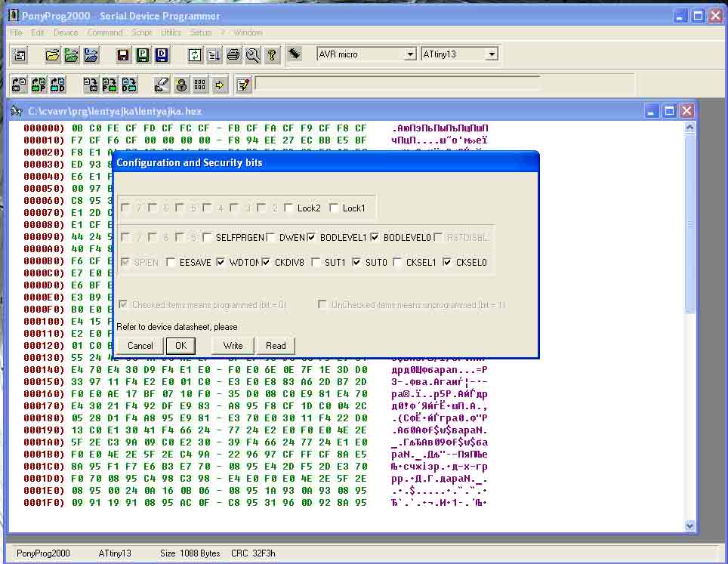Click the padlock Security bits icon
Image resolution: width=728 pixels, height=564 pixels.
point(180,85)
